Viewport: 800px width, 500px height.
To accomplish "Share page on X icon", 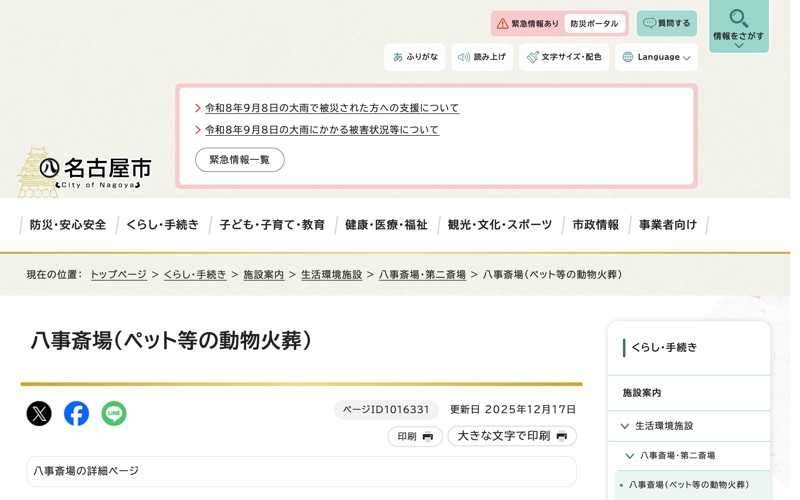I will [39, 413].
